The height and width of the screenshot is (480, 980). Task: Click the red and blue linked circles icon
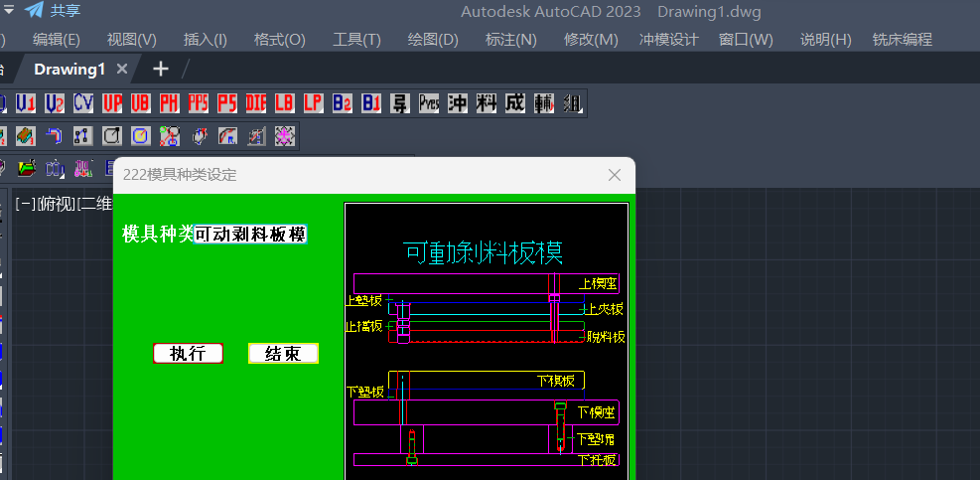tap(170, 135)
